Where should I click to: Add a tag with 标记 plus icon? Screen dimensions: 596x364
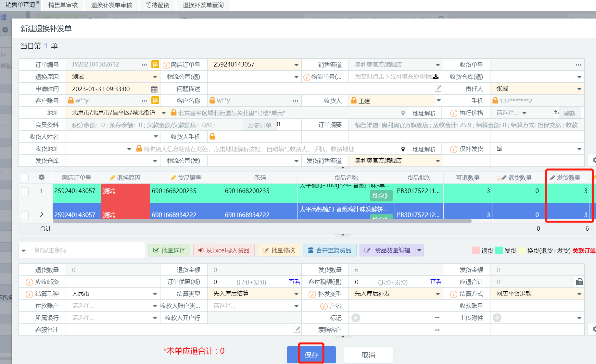click(x=356, y=318)
